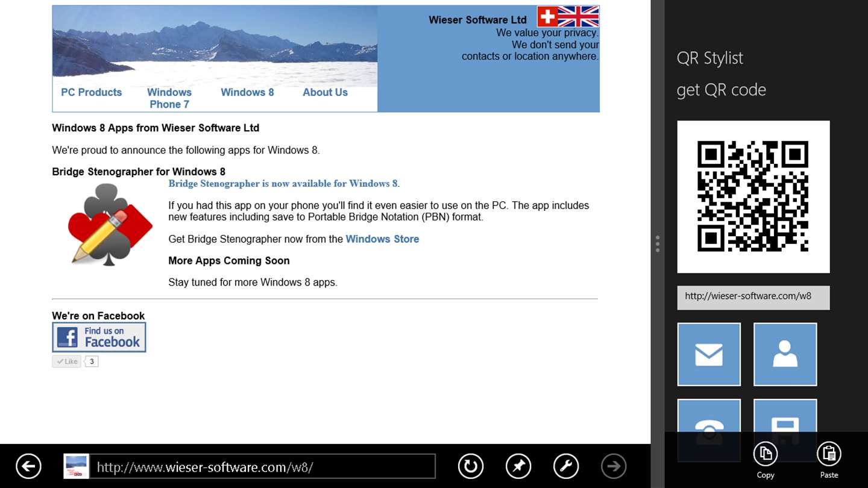868x488 pixels.
Task: Click the browser address bar URL field
Action: [x=262, y=467]
